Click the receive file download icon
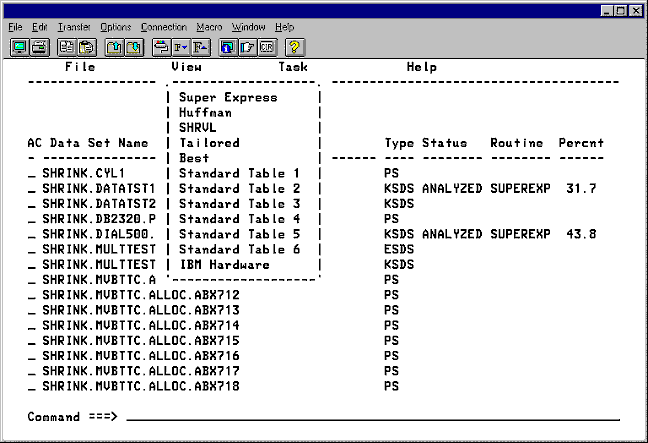This screenshot has height=443, width=648. (131, 47)
